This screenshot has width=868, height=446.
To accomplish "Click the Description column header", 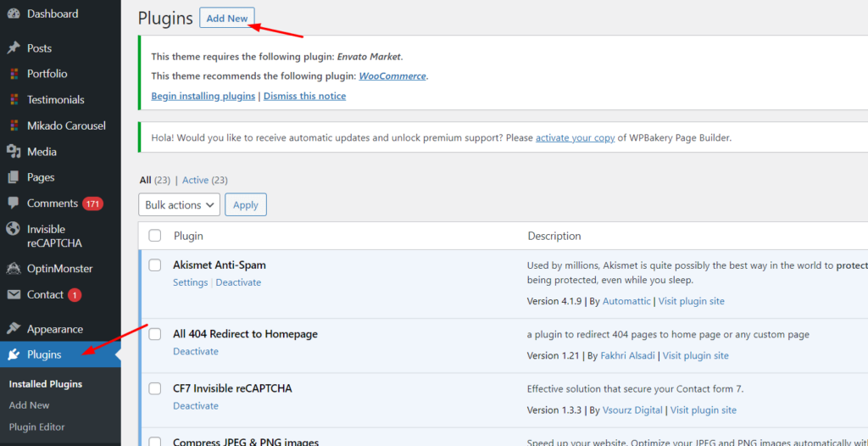I will point(554,236).
